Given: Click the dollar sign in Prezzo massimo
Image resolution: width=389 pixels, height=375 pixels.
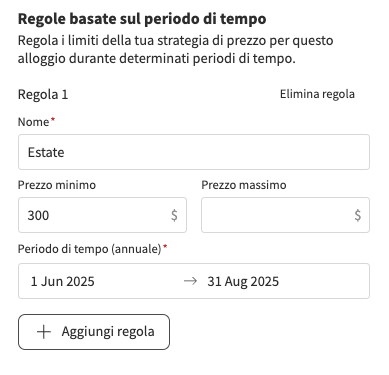Looking at the screenshot, I should (x=357, y=215).
